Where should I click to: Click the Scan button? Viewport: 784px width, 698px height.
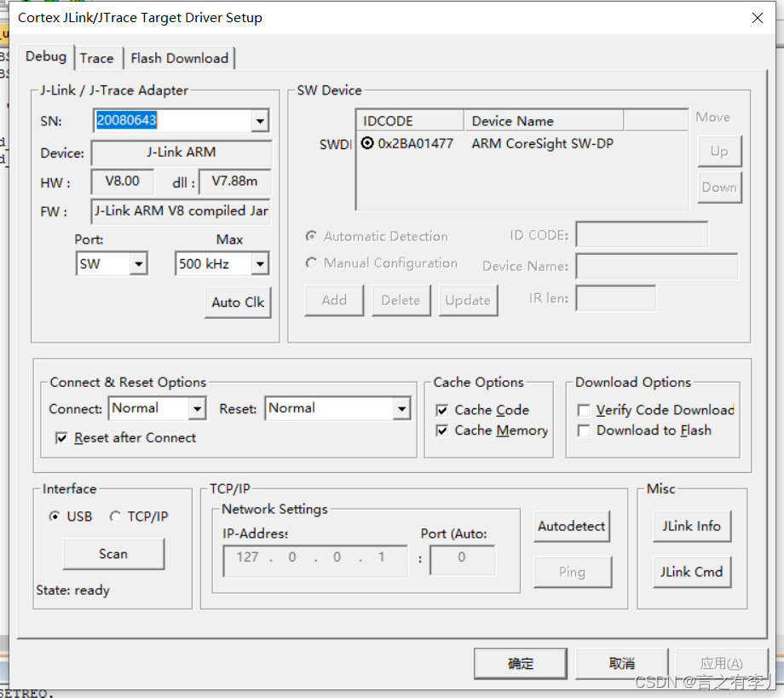click(113, 554)
